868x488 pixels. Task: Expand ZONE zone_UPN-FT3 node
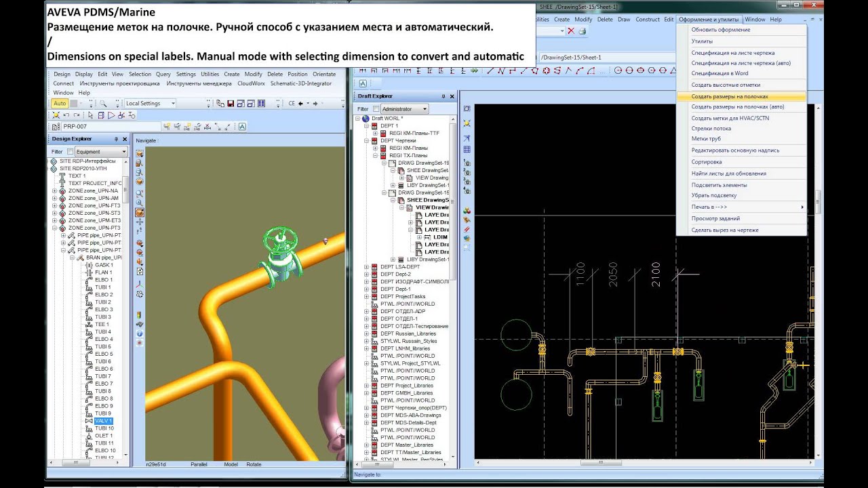(x=54, y=206)
